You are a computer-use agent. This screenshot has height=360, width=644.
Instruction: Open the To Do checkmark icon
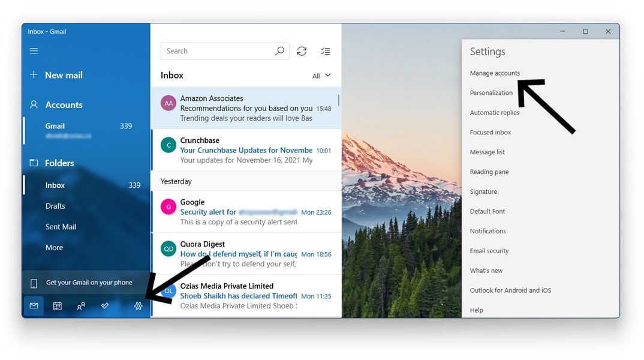[105, 305]
